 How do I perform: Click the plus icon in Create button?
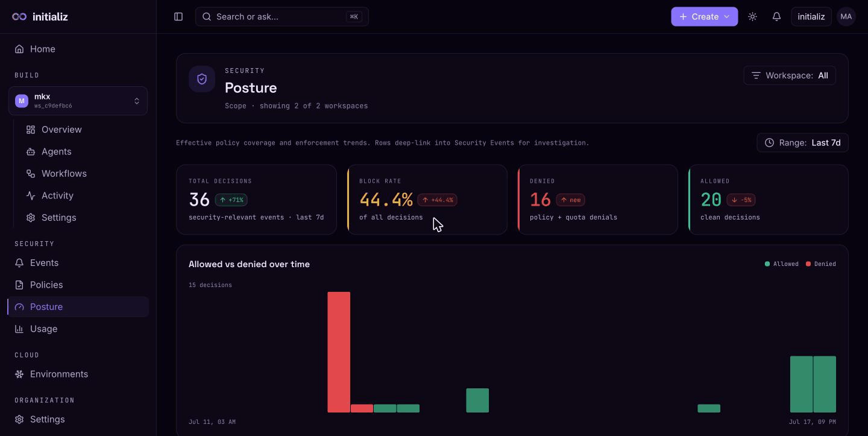[683, 17]
